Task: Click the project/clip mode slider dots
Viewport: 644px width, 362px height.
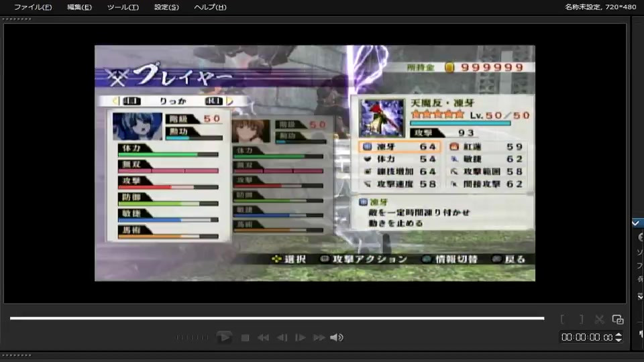Action: (x=192, y=338)
